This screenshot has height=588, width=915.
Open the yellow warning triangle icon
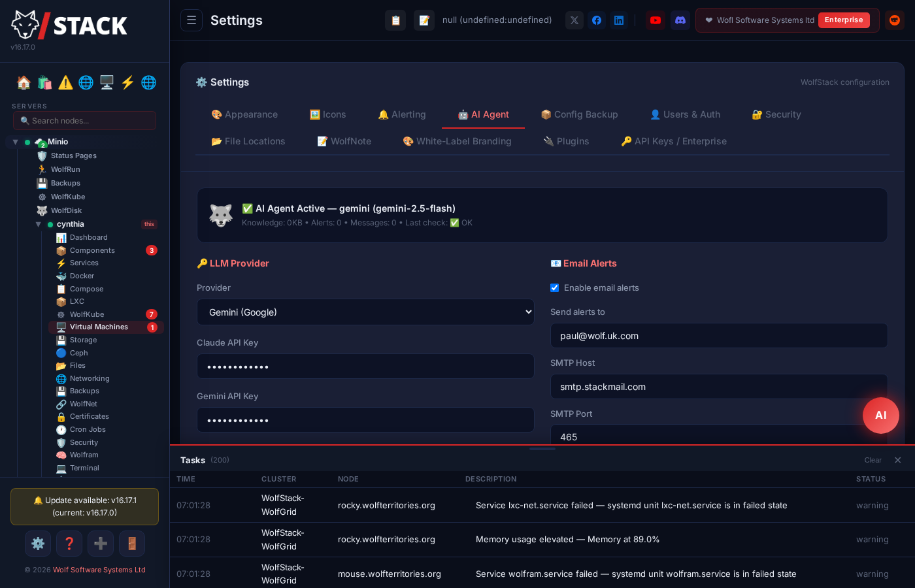[65, 82]
